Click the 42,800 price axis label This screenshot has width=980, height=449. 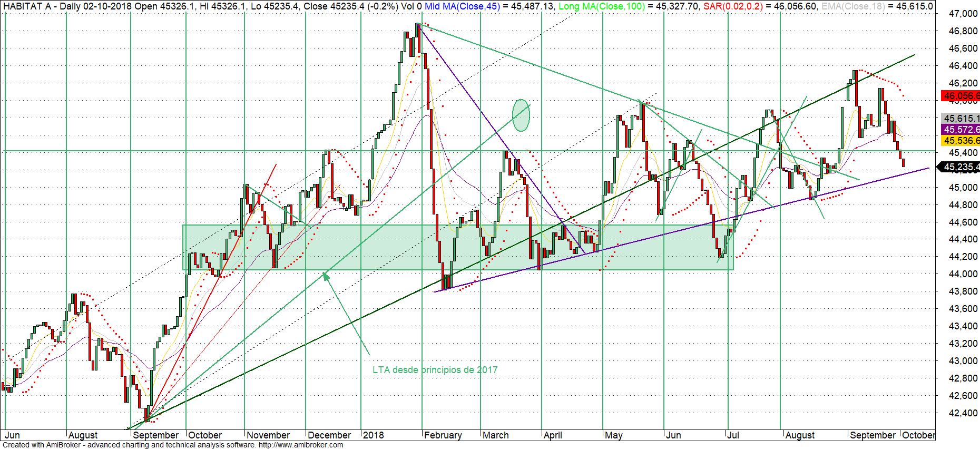click(x=963, y=378)
